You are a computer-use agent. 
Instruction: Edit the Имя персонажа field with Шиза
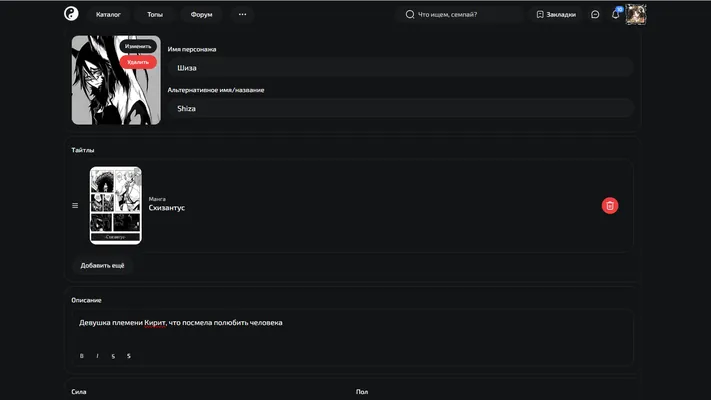(400, 68)
